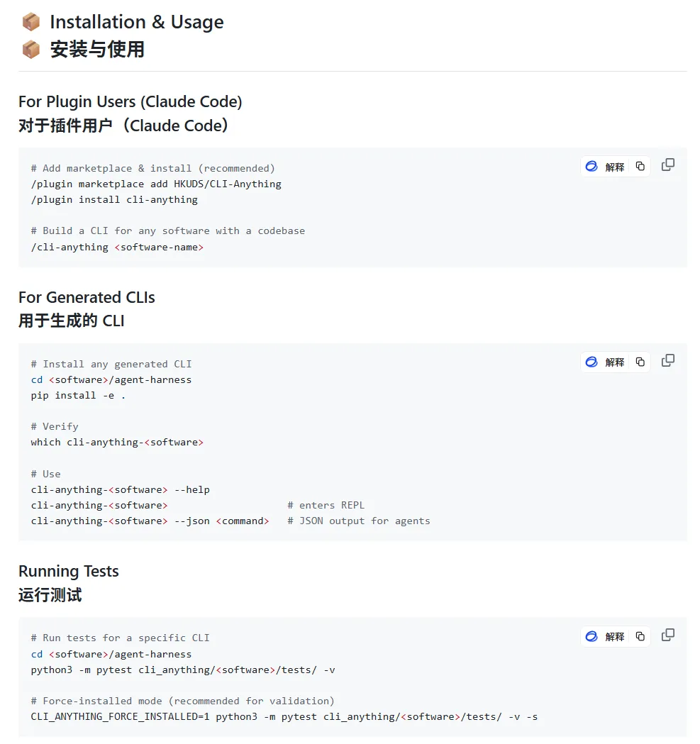The width and height of the screenshot is (700, 744).
Task: Click the blue assistant logo in the Install any generated CLI block
Action: [591, 362]
